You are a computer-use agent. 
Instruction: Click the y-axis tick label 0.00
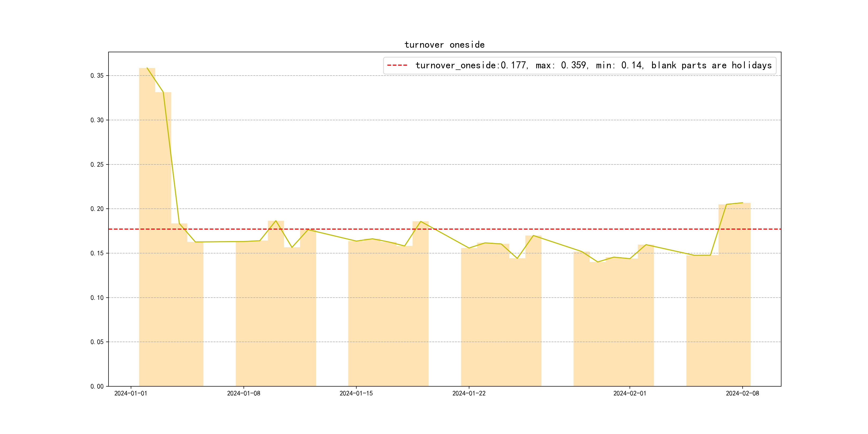(97, 387)
